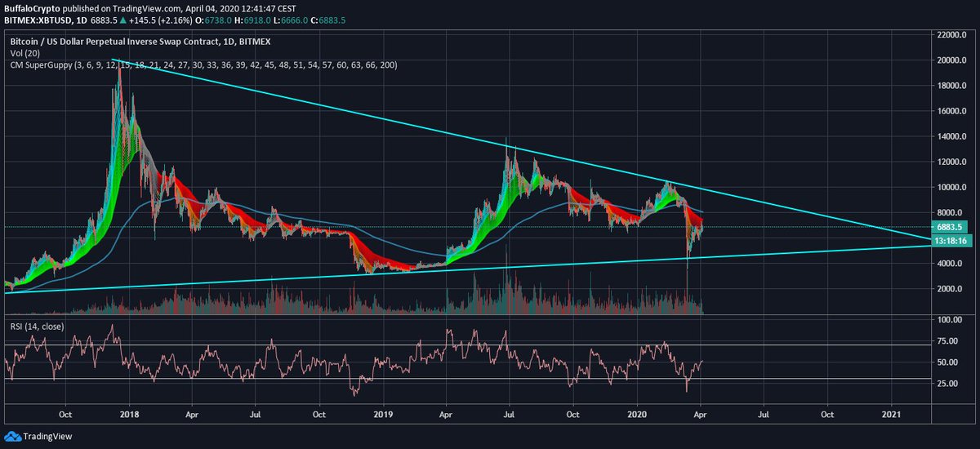Click the 4000.0 price axis label

click(x=951, y=263)
